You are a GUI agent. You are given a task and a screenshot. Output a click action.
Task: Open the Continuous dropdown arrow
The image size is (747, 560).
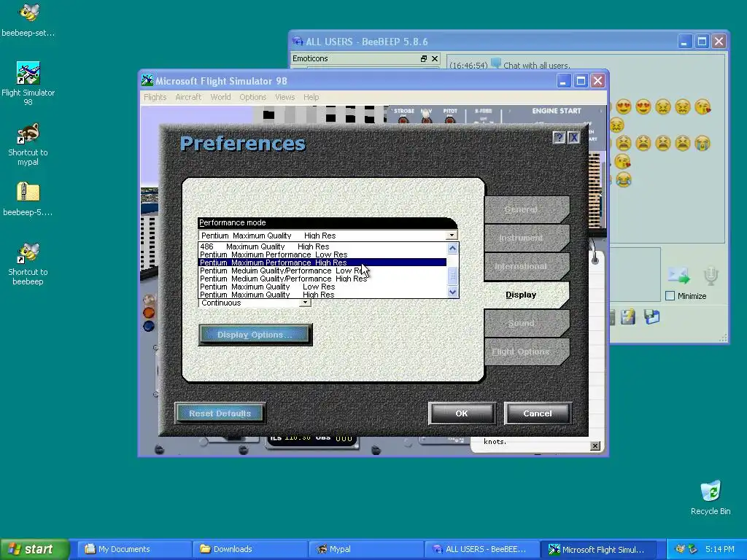tap(305, 303)
